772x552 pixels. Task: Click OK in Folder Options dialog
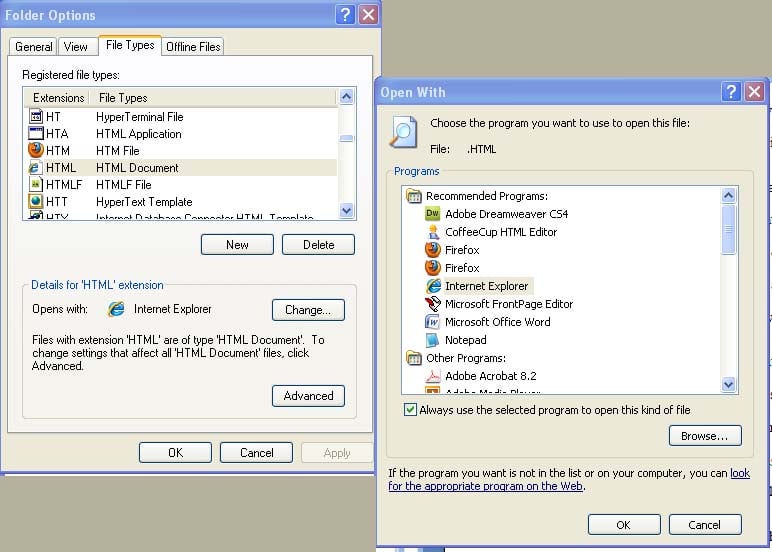[175, 453]
